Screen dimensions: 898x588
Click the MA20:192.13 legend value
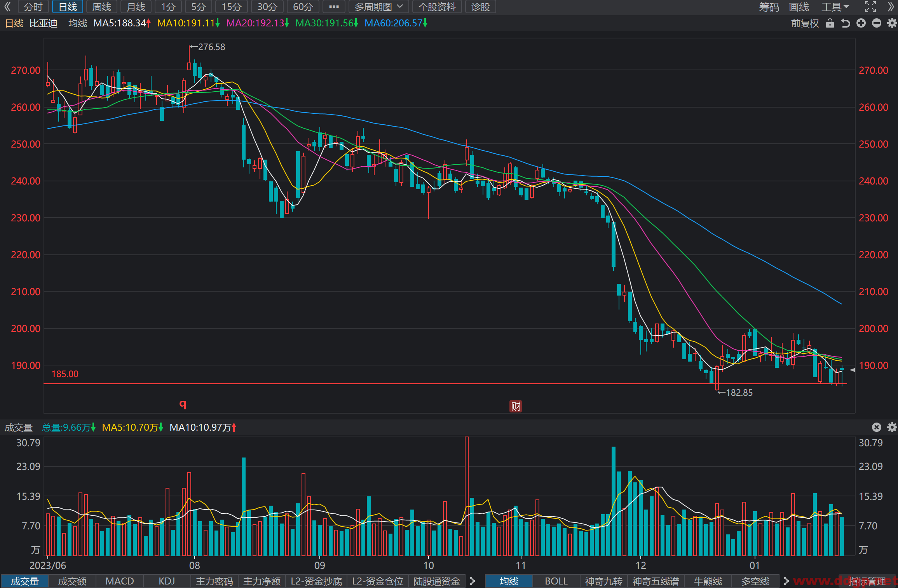pyautogui.click(x=258, y=23)
